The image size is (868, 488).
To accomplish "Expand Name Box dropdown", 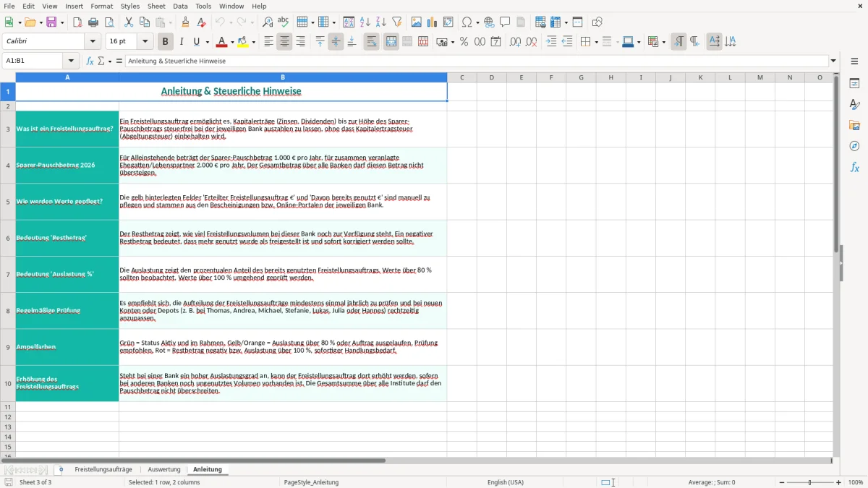I will pyautogui.click(x=71, y=61).
